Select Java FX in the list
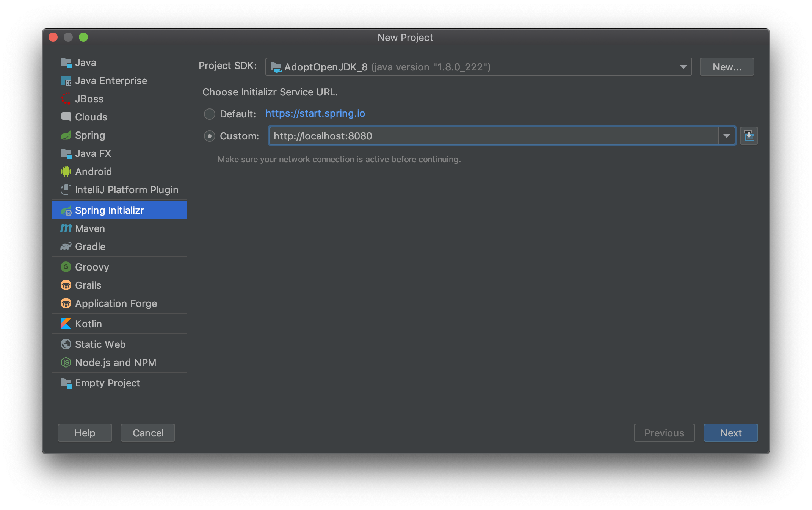The height and width of the screenshot is (510, 812). [x=119, y=153]
